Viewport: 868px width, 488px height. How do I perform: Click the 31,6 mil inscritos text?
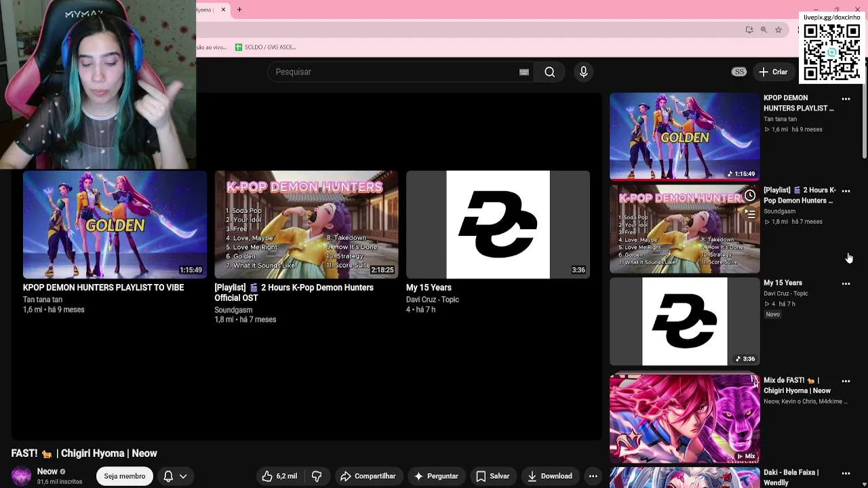coord(60,482)
